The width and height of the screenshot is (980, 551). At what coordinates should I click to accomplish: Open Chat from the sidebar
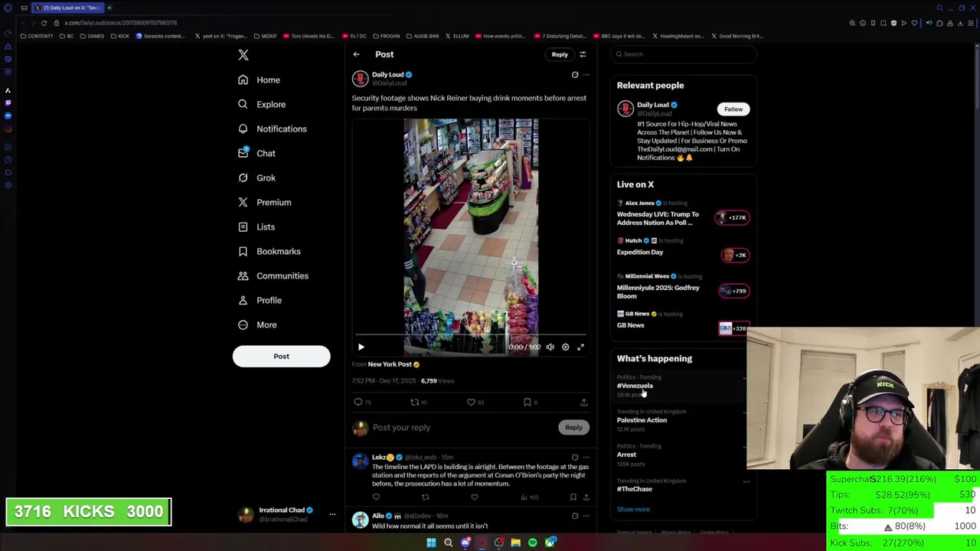tap(256, 153)
